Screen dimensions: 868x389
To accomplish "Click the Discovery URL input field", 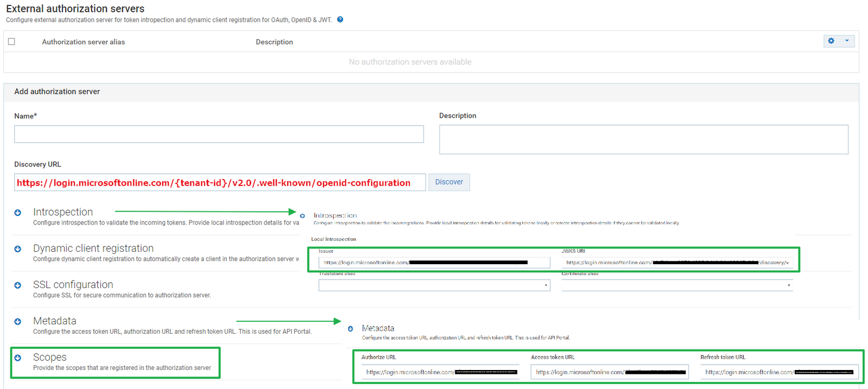I will point(220,183).
